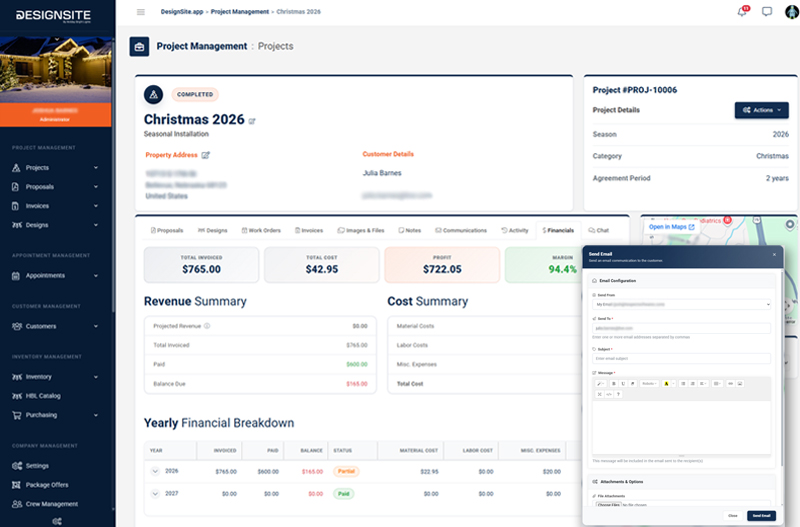Toggle fullscreen mode in the message editor
Viewport: 800px width, 527px height.
click(x=599, y=394)
